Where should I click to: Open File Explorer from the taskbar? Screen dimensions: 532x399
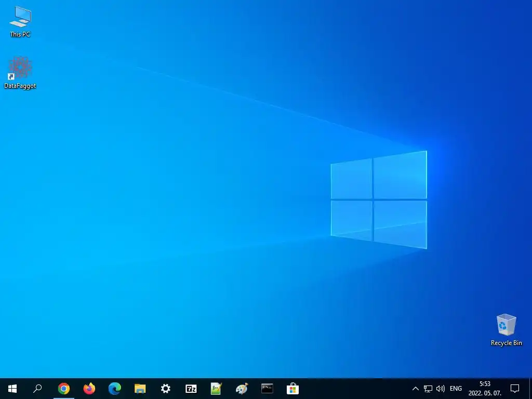[140, 389]
